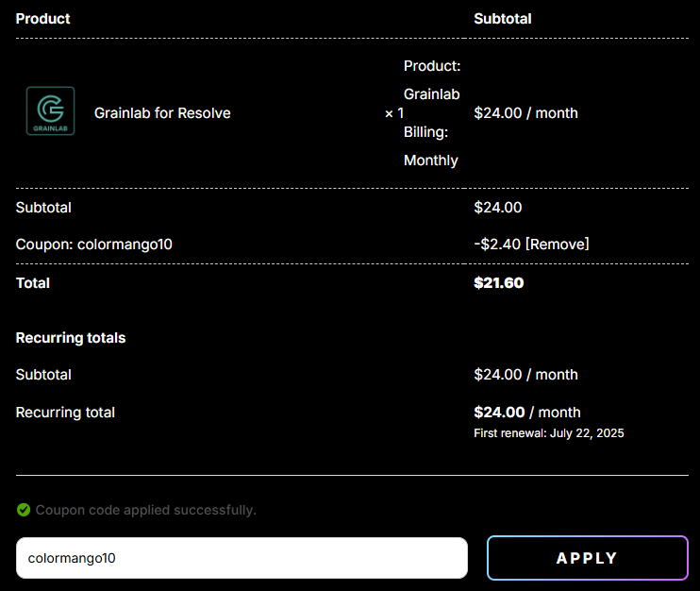Click the 'Recurring total' row label

pyautogui.click(x=65, y=413)
